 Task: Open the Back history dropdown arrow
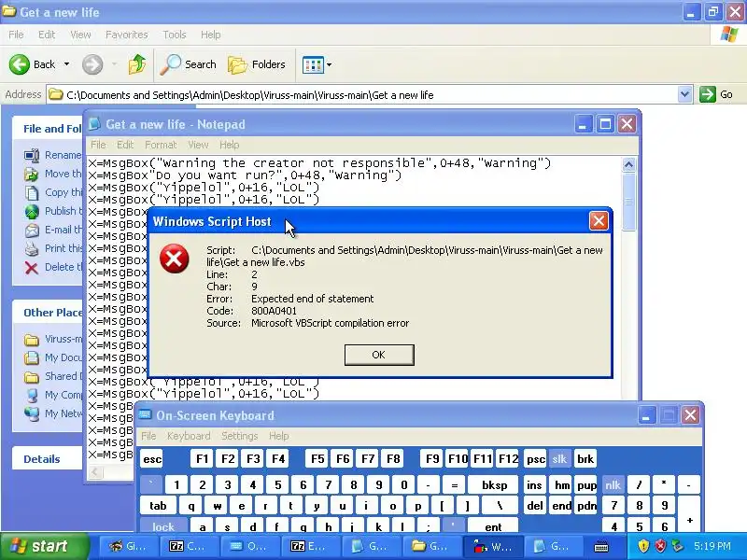66,64
